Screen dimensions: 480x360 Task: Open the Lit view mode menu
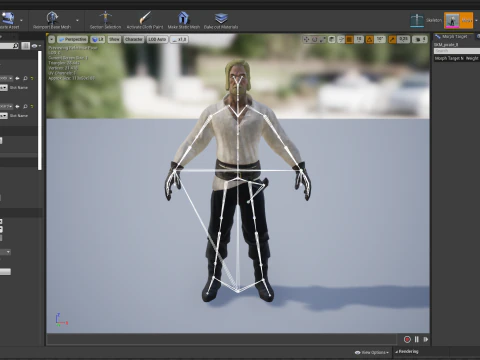98,39
